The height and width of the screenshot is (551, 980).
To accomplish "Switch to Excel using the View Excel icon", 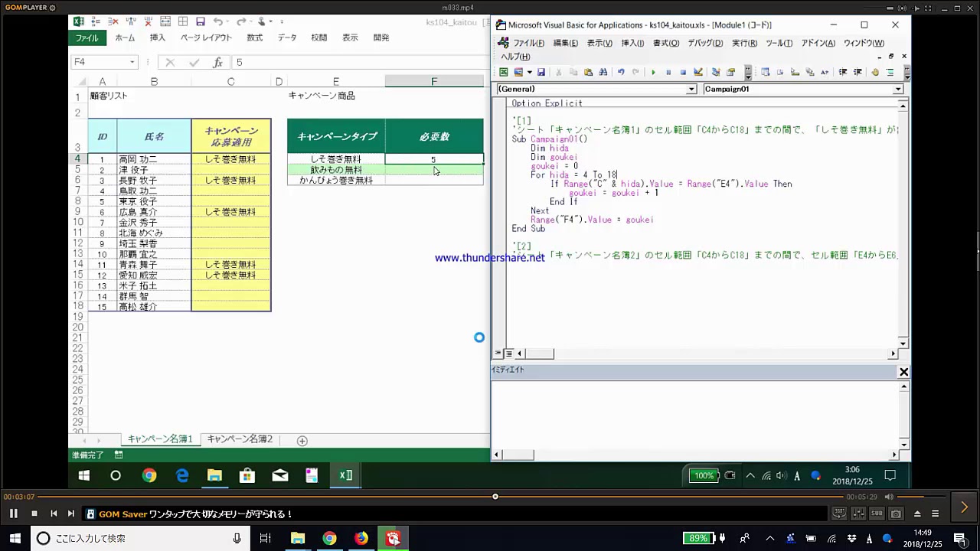I will pos(503,72).
